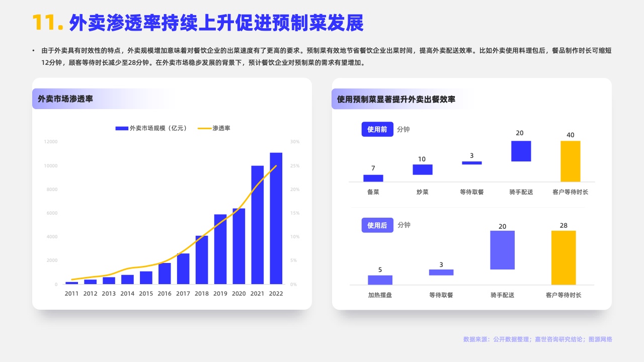Click the blue 外卖市场规模 legend swatch
Screen dimensions: 644x362
point(122,129)
